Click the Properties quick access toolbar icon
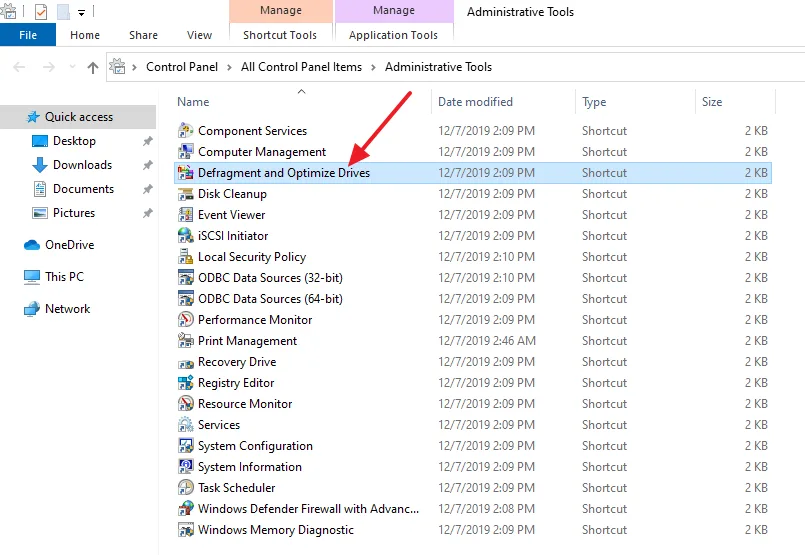Screen dimensions: 805x555 [x=41, y=11]
